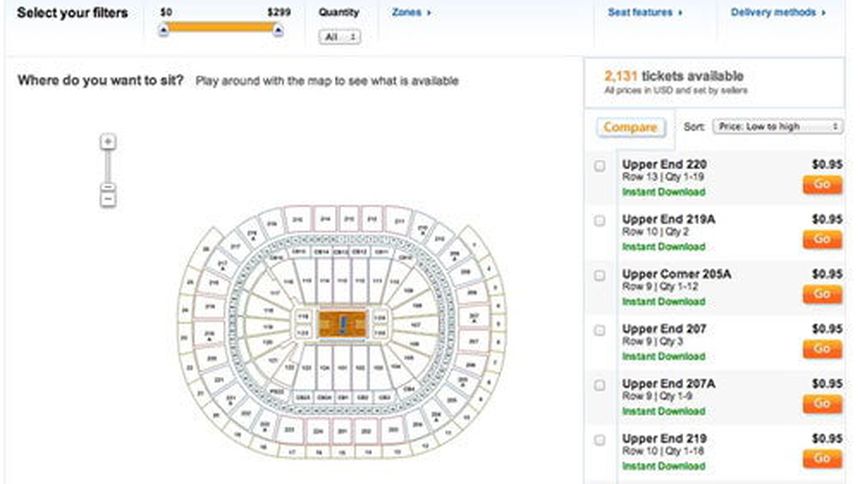The height and width of the screenshot is (484, 860).
Task: Tick the Upper Corner 205A checkbox
Action: click(600, 275)
